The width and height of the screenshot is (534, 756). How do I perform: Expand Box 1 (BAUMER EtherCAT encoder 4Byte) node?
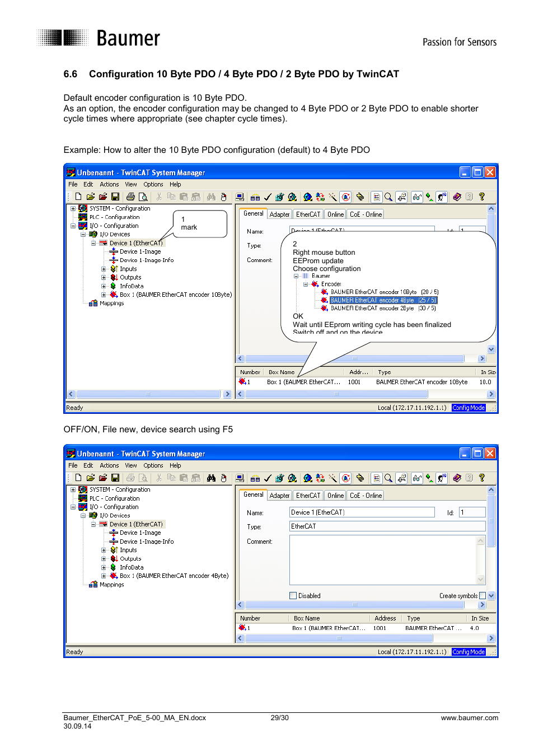[104, 576]
